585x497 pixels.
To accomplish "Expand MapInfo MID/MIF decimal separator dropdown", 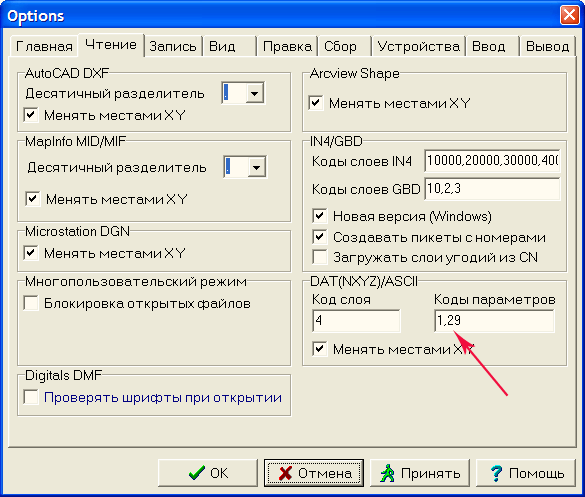I will (257, 167).
